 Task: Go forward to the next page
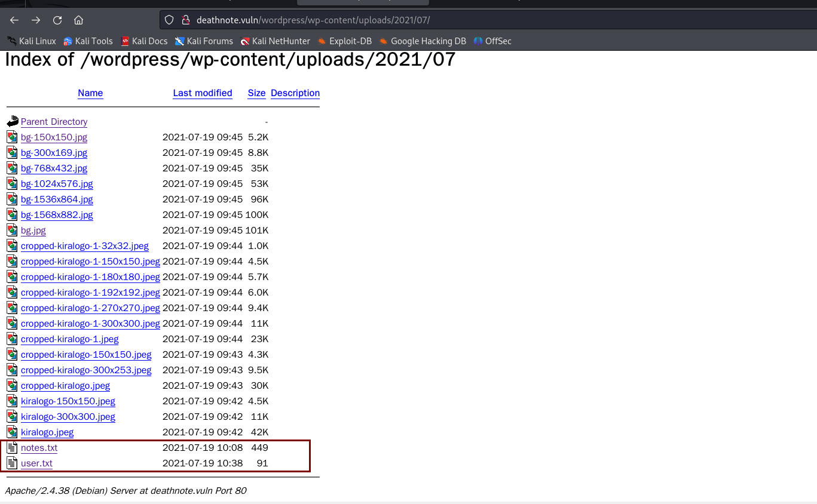tap(36, 20)
